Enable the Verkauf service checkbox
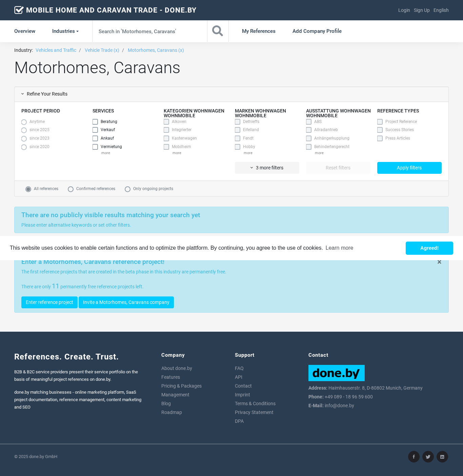The height and width of the screenshot is (476, 463). 95,130
